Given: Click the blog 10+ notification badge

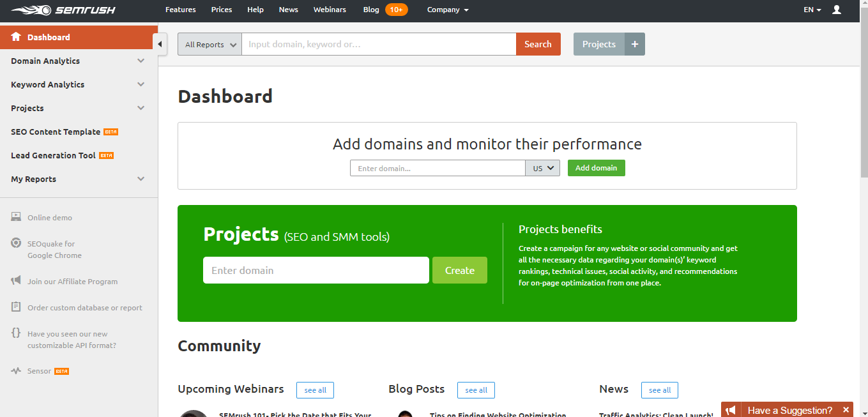Looking at the screenshot, I should tap(396, 10).
